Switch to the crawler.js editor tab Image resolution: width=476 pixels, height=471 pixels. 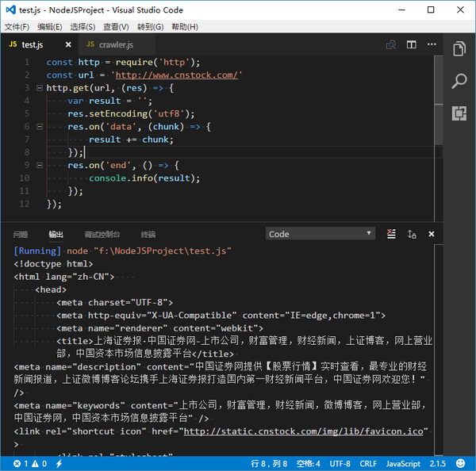click(116, 44)
